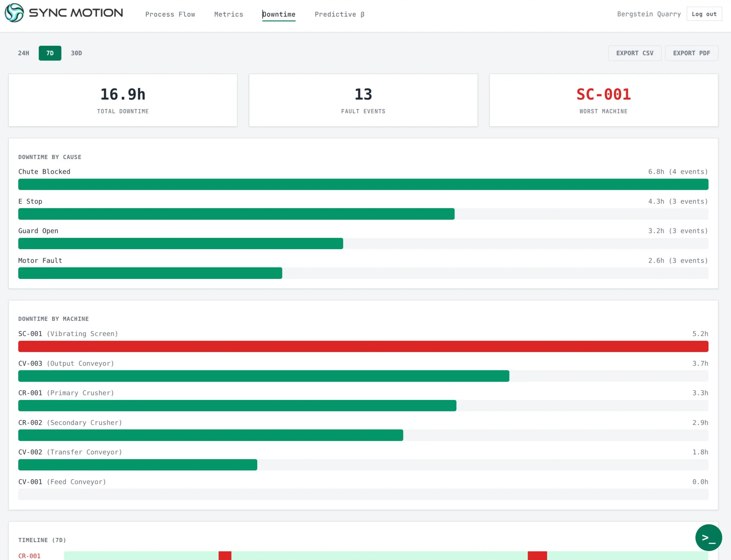Click the SC-001 Worst Machine card
The width and height of the screenshot is (731, 560).
pyautogui.click(x=603, y=100)
